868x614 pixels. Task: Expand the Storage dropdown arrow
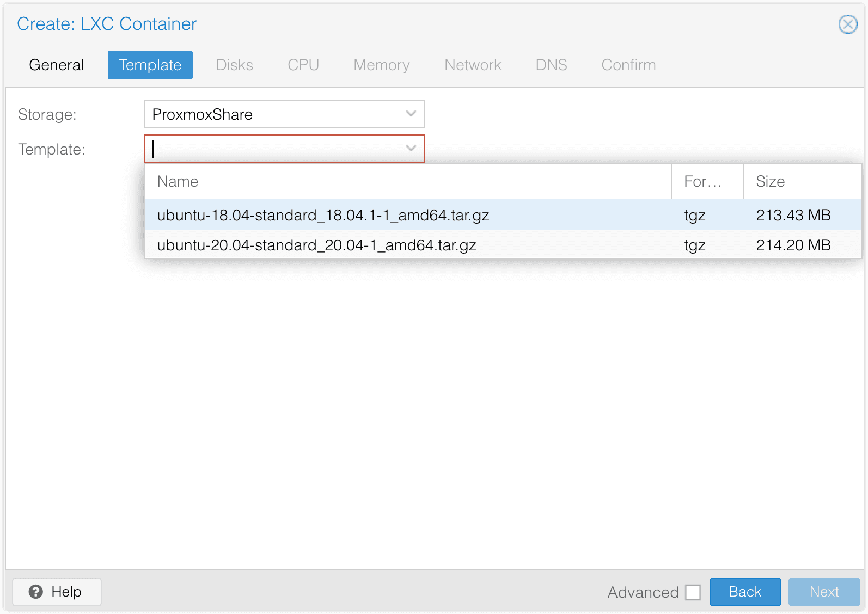point(411,114)
